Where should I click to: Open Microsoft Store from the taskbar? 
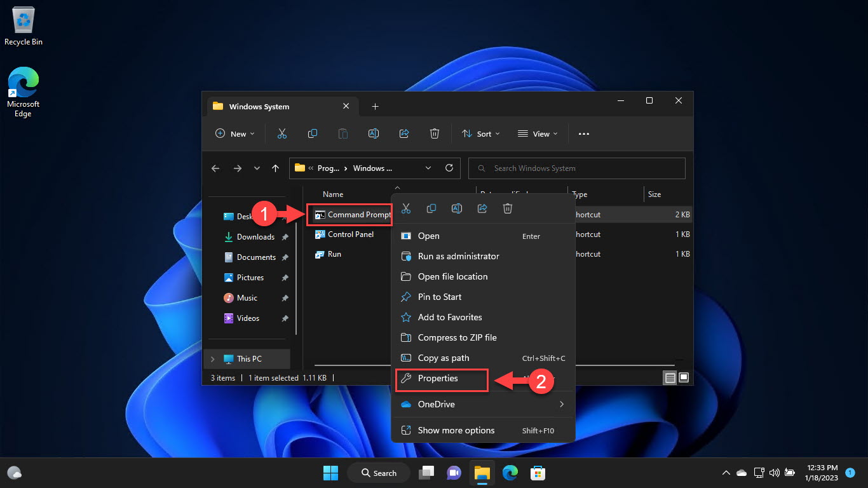click(538, 473)
